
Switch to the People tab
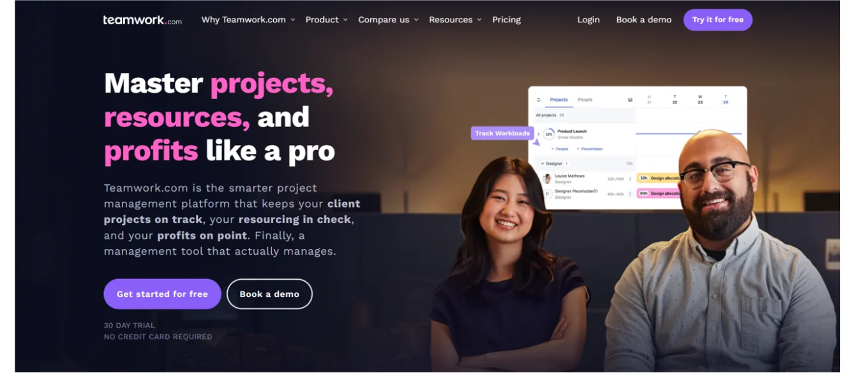[585, 100]
